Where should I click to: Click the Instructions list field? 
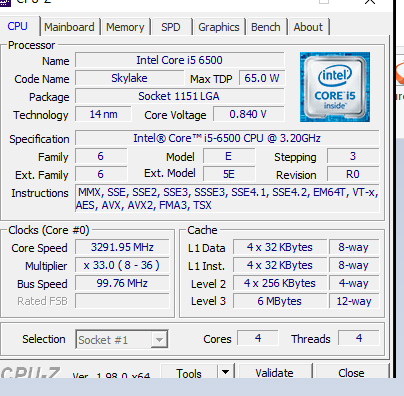[227, 199]
